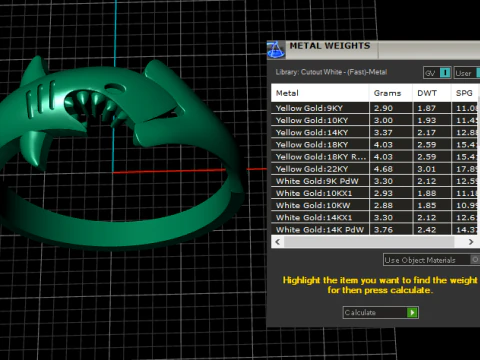Image resolution: width=480 pixels, height=360 pixels.
Task: Click the 2.88 grams value for 10KW
Action: click(x=383, y=205)
